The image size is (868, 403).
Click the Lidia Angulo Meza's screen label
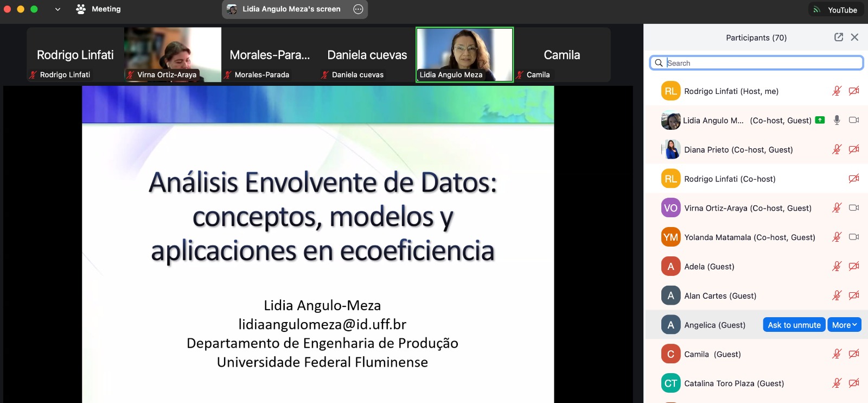coord(291,9)
